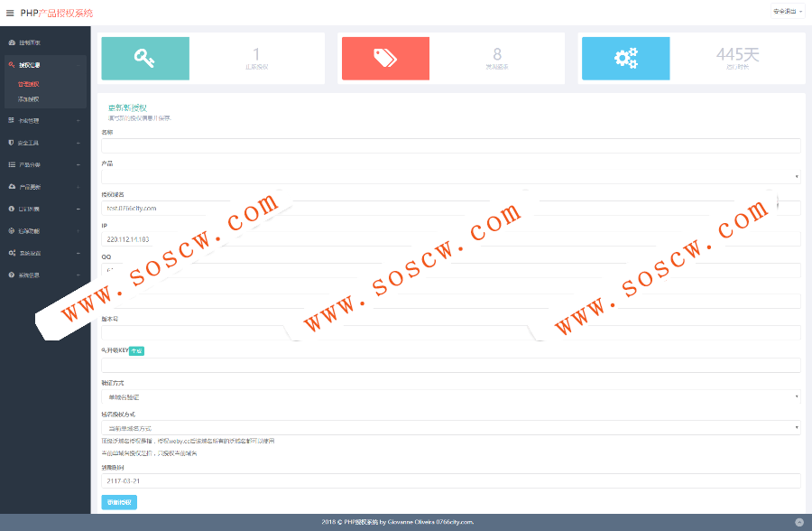Open the user account menu at top right

tap(788, 12)
